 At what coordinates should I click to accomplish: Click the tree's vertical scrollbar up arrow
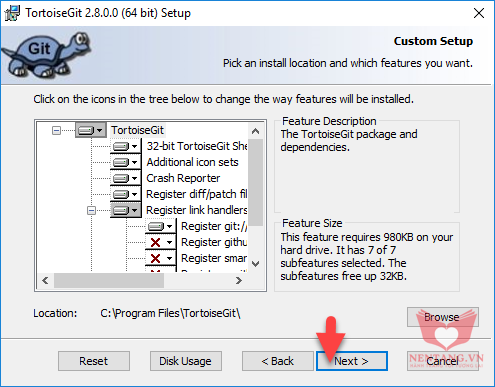256,131
